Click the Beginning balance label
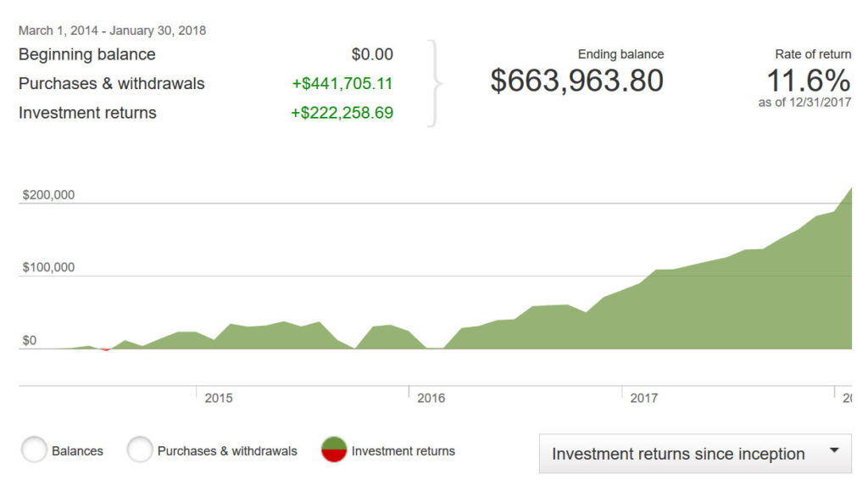The height and width of the screenshot is (486, 868). pyautogui.click(x=87, y=54)
